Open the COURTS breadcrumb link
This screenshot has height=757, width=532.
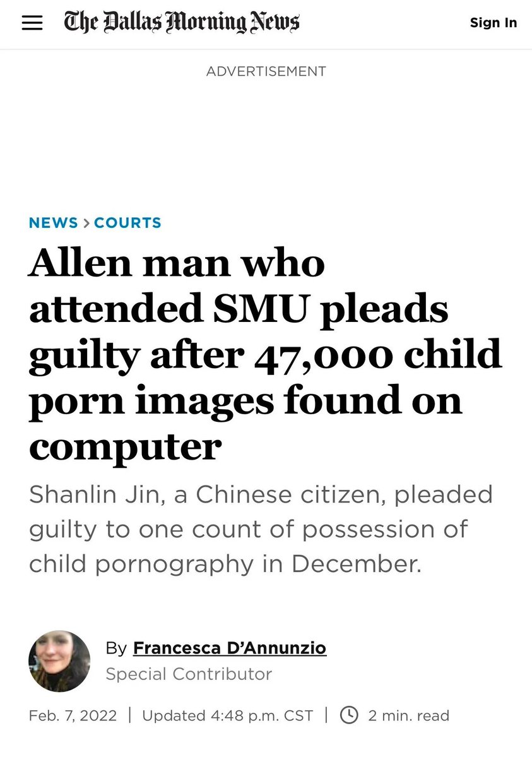(x=127, y=223)
